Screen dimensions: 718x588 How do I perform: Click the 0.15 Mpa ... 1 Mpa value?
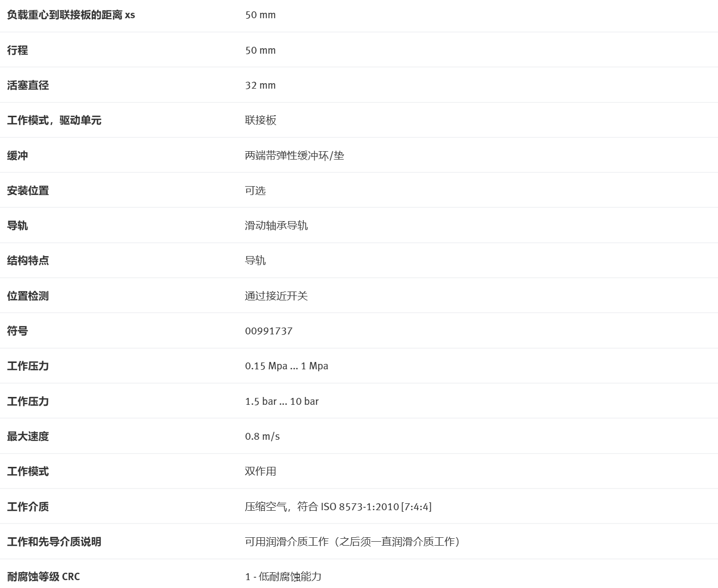(x=286, y=366)
